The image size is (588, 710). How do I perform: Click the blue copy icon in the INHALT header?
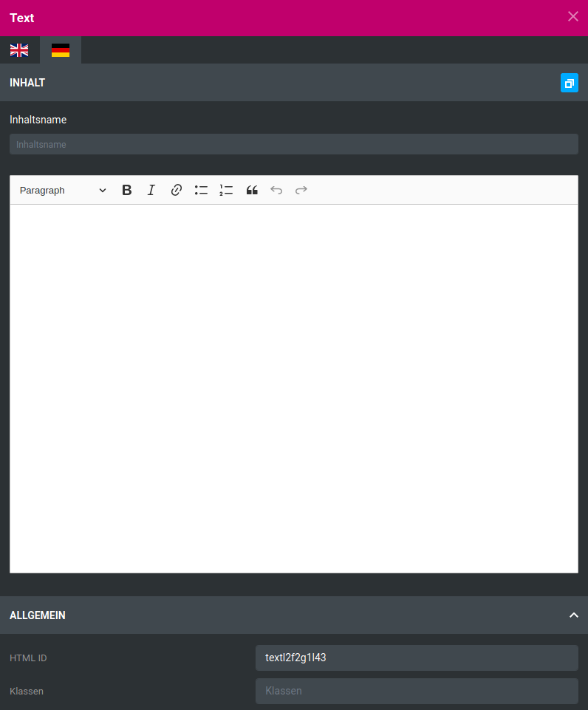[x=569, y=83]
